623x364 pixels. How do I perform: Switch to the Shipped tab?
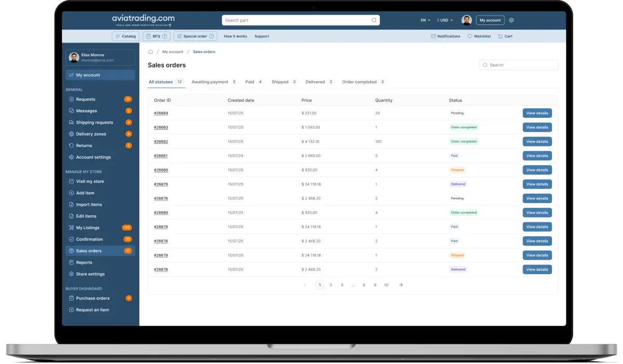pos(285,82)
